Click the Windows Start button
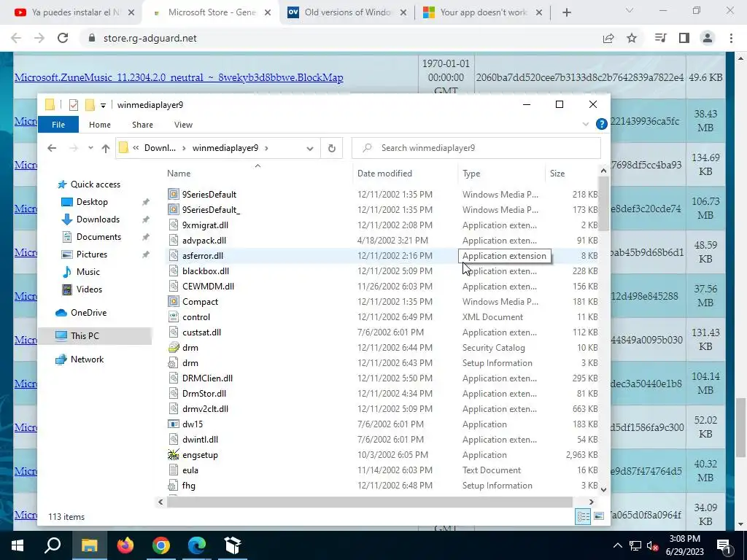The width and height of the screenshot is (747, 560). pyautogui.click(x=18, y=545)
